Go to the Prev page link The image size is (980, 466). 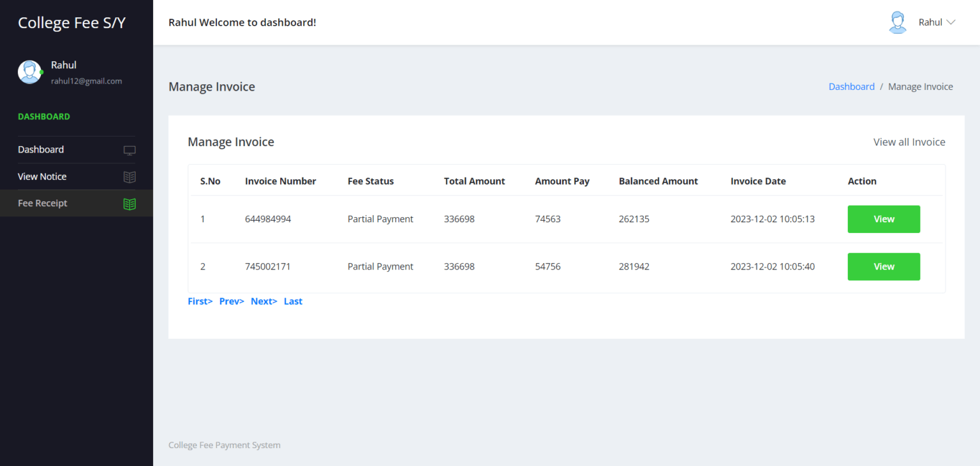[x=232, y=301]
